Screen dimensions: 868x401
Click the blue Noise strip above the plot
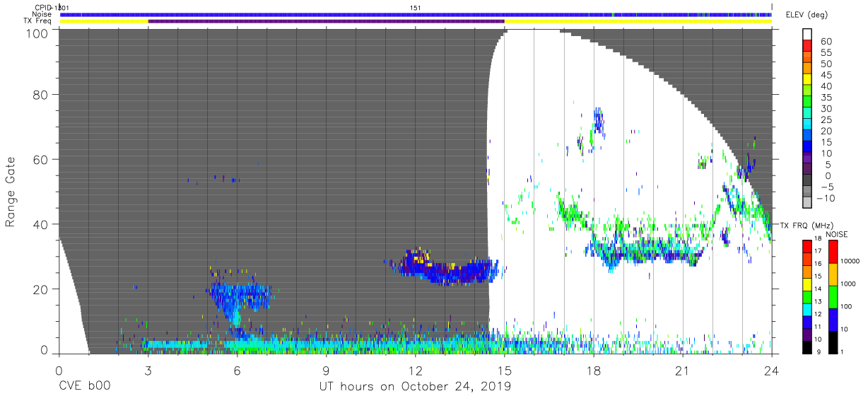pos(416,14)
